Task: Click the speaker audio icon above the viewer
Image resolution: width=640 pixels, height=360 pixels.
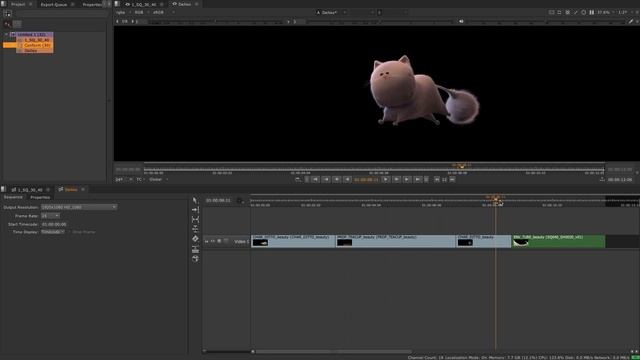Action: pyautogui.click(x=461, y=21)
